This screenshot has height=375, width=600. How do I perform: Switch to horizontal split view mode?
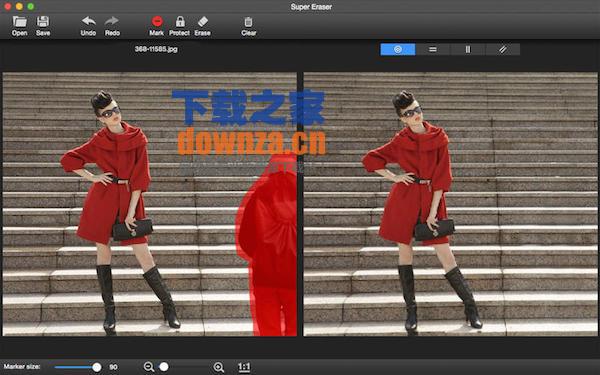[x=433, y=49]
